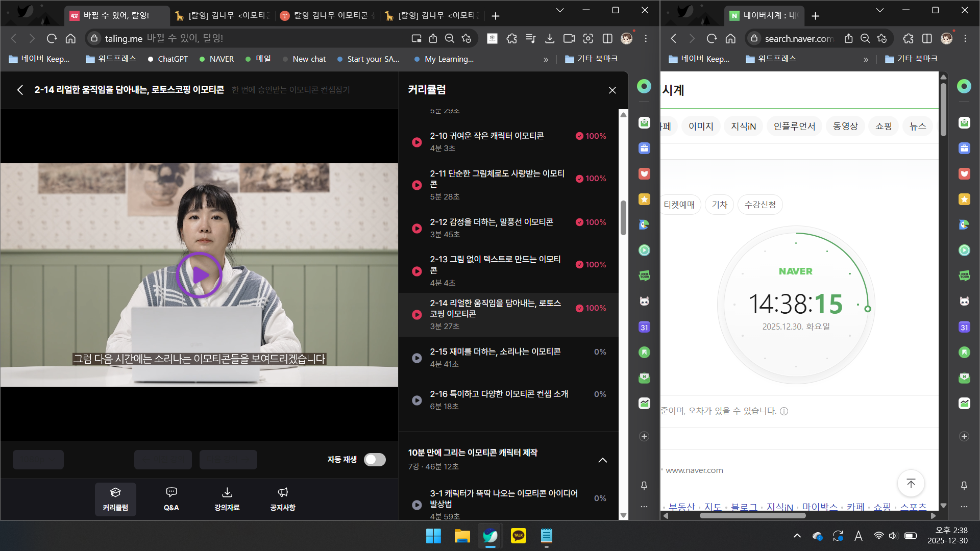Open lesson 2-16 특이하고 다양한 이모티콘 컨셉

pos(499,394)
